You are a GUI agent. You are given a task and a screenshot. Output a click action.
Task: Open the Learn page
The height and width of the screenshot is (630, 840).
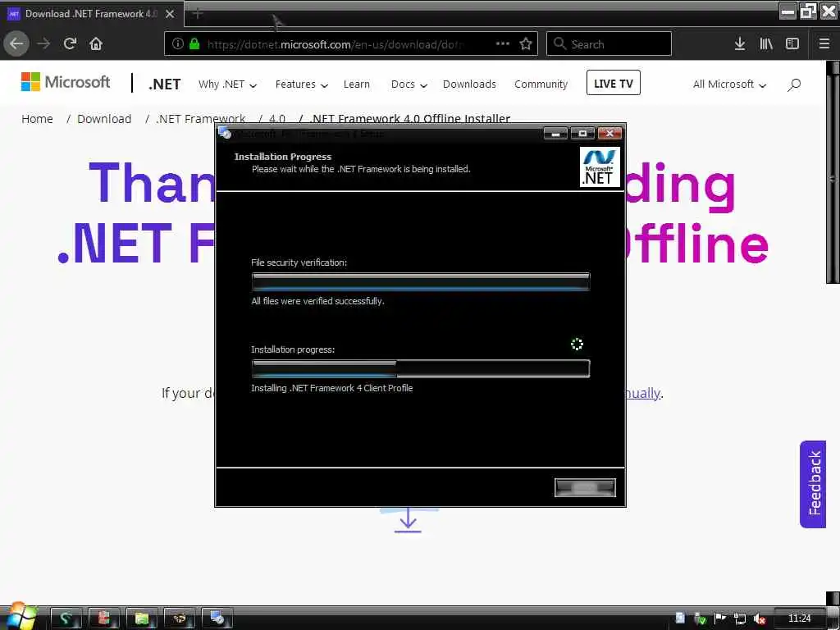tap(356, 84)
